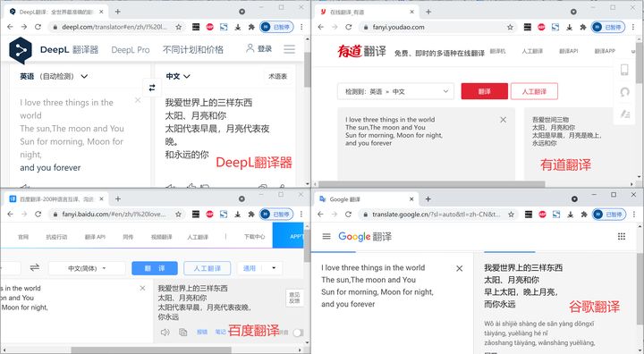Image resolution: width=644 pixels, height=354 pixels.
Task: Expand Youdao language detection dropdown
Action: pos(395,91)
